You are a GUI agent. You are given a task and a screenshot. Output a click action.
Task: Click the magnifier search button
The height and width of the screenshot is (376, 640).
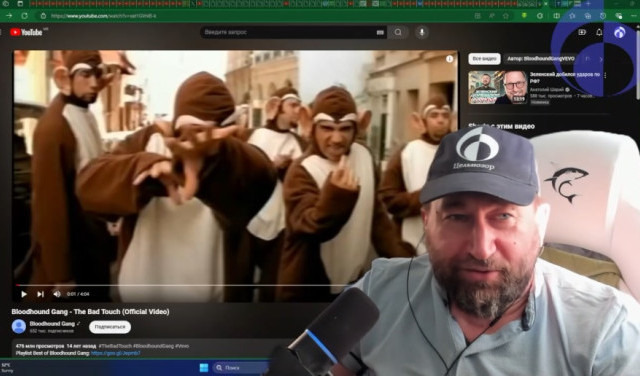coord(398,32)
